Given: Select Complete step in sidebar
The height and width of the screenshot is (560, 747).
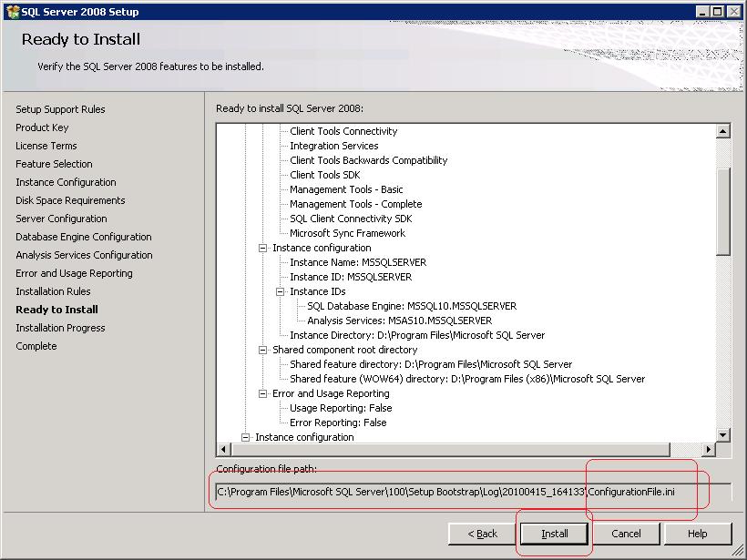Looking at the screenshot, I should [x=36, y=346].
